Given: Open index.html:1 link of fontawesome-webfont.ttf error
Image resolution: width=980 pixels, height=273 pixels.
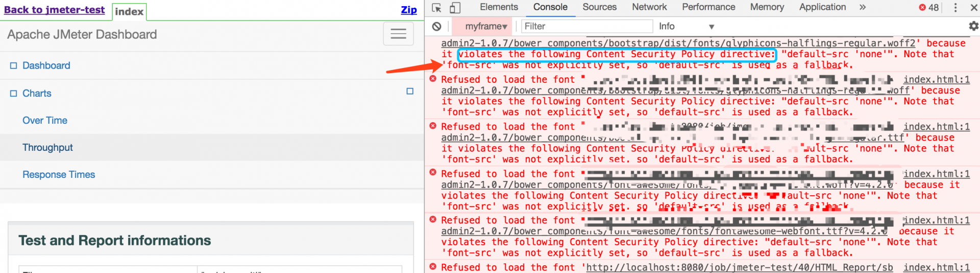Looking at the screenshot, I should click(x=937, y=220).
